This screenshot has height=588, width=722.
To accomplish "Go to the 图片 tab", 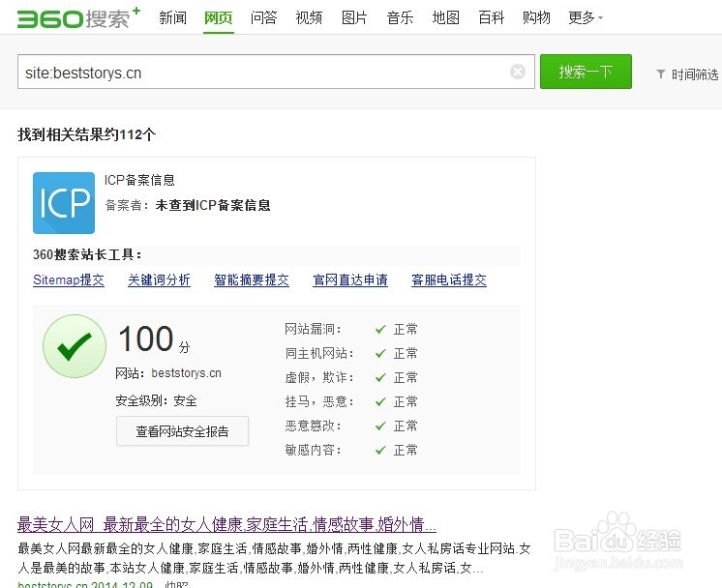I will click(x=354, y=18).
